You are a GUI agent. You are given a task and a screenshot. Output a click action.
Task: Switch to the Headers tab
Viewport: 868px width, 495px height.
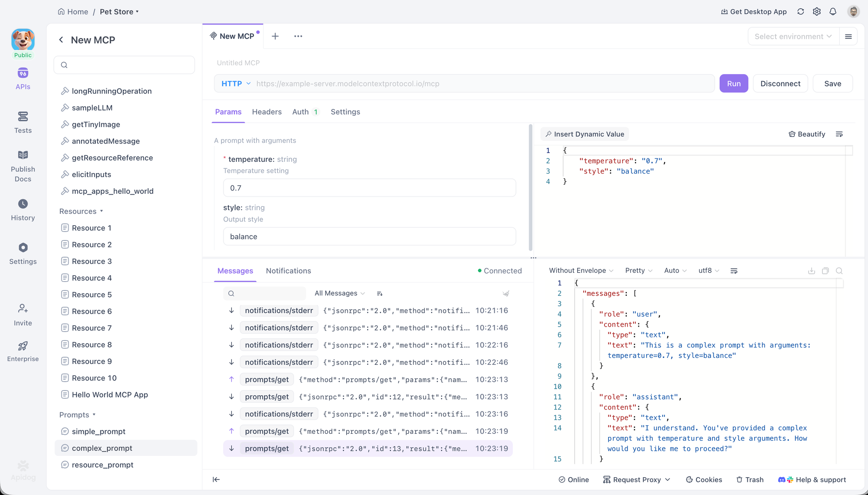(x=266, y=112)
